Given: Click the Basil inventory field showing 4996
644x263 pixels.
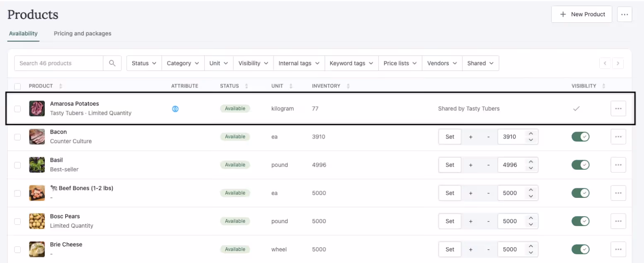Looking at the screenshot, I should pos(518,165).
